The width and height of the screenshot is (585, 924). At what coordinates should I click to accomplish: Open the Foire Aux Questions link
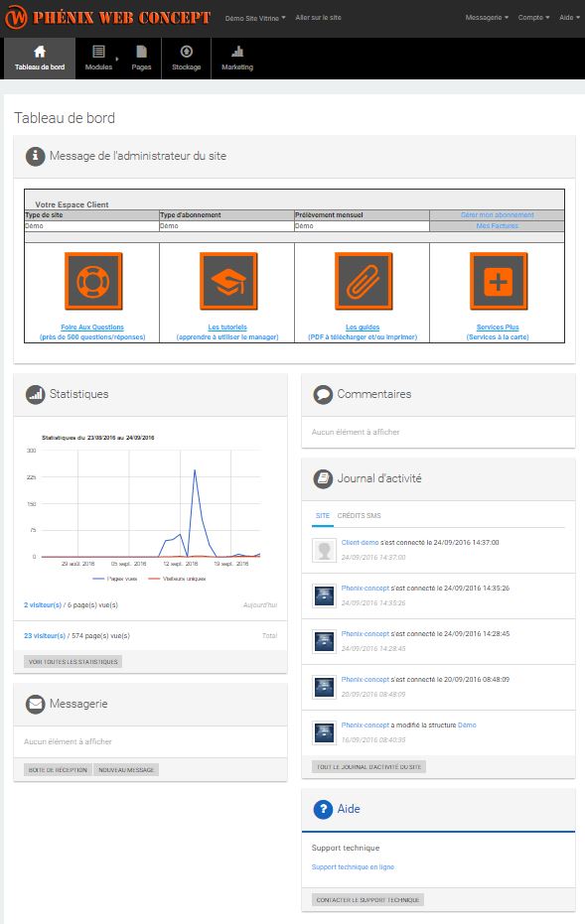click(92, 328)
